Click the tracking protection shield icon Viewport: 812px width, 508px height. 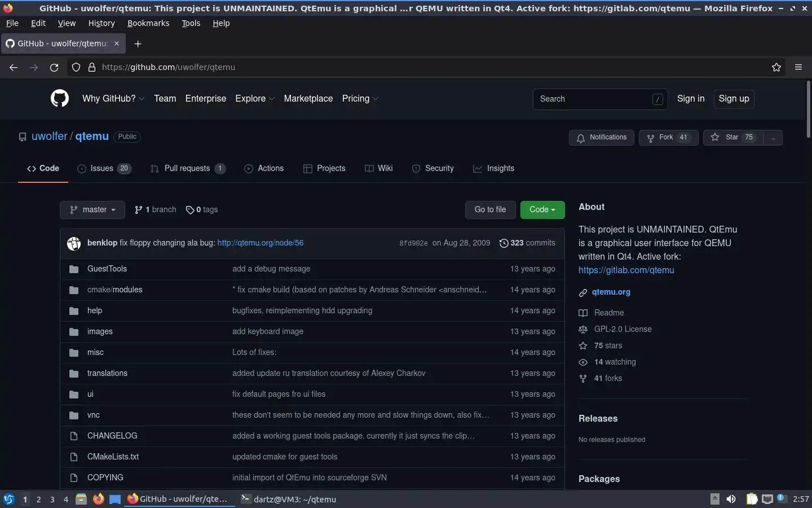[x=76, y=67]
